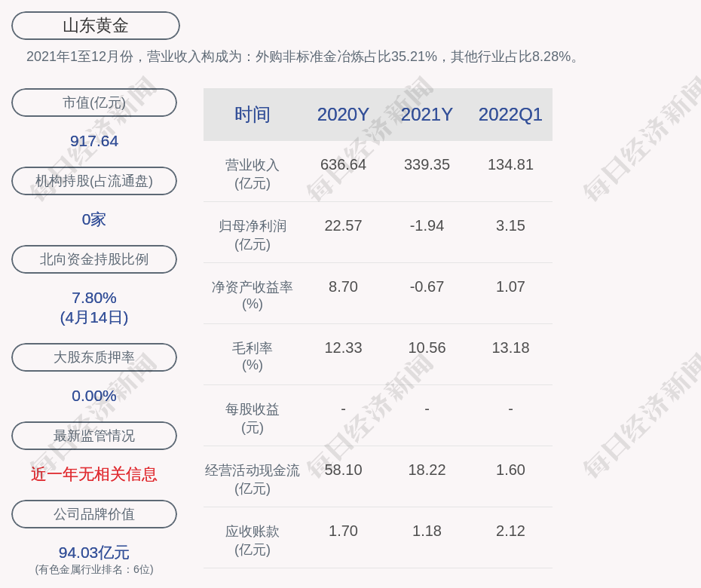
Task: Click the 公司品牌价值 pill
Action: (94, 514)
